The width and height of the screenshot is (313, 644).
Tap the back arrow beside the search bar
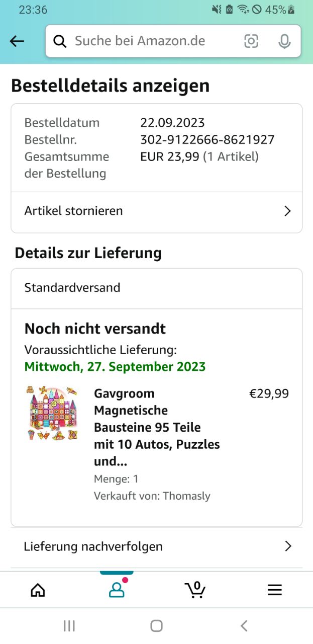pos(17,41)
